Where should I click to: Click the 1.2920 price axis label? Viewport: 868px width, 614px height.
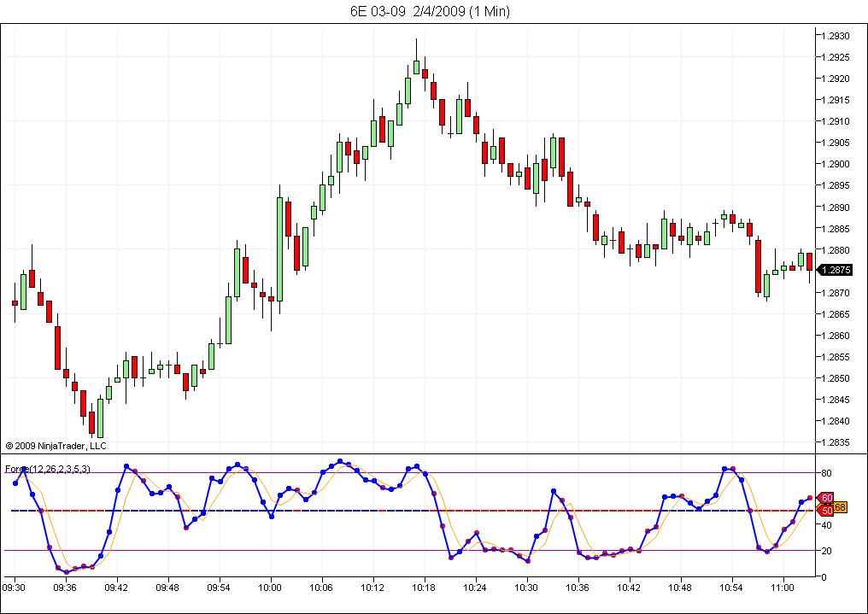836,79
